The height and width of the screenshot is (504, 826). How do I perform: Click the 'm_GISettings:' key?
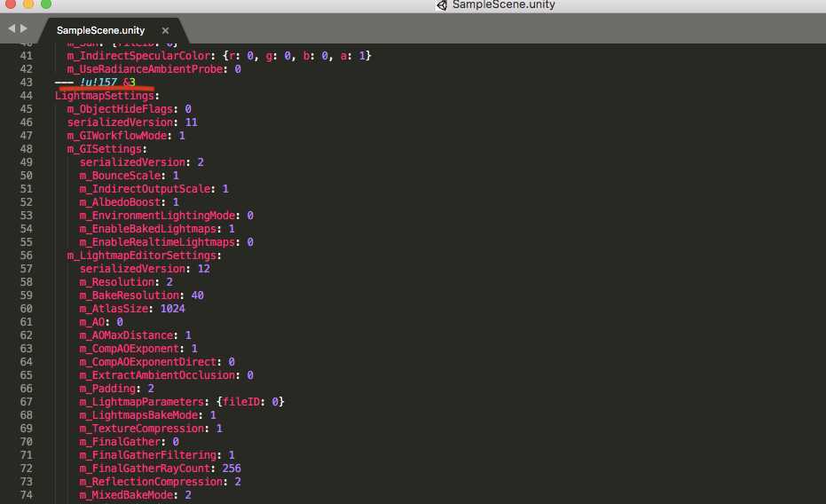tap(107, 149)
